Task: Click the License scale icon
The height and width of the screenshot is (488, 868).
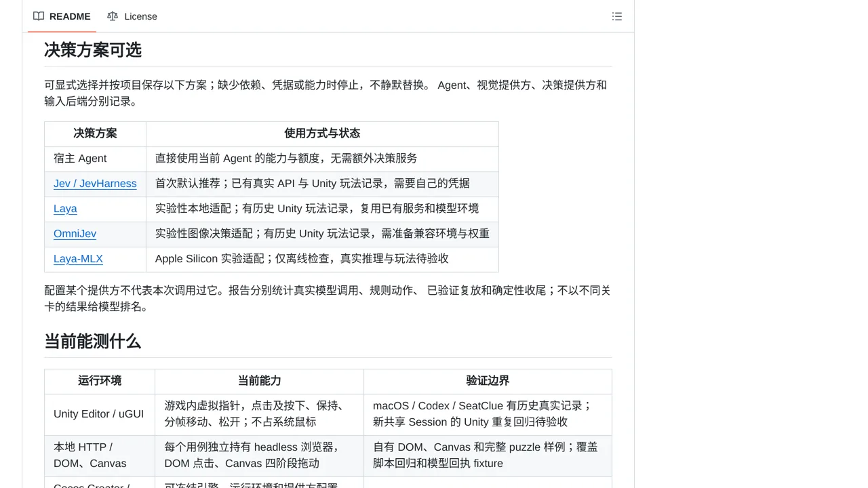Action: tap(113, 16)
